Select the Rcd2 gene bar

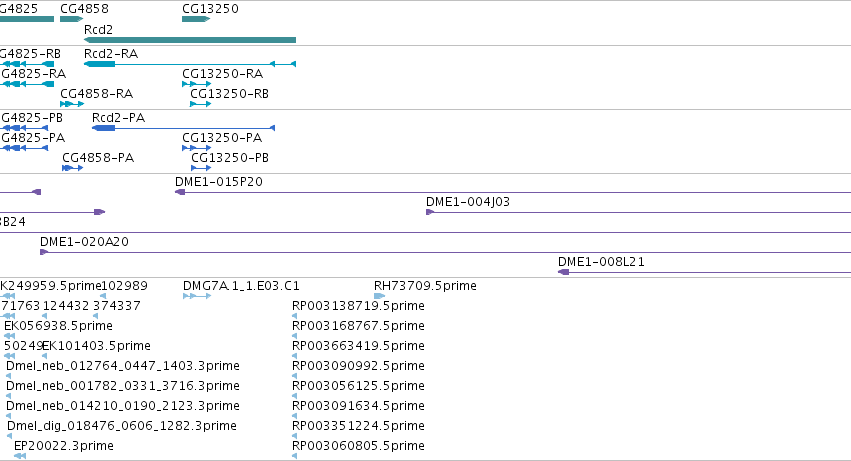tap(190, 40)
